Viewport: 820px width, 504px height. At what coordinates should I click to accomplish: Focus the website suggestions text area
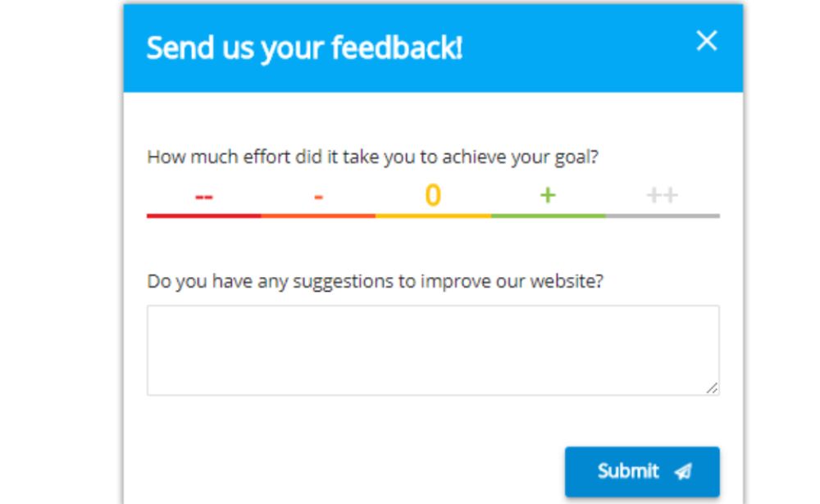[x=432, y=350]
